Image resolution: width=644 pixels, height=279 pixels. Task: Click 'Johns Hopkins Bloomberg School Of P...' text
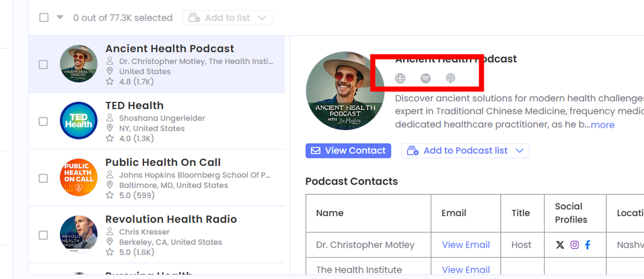[x=195, y=175]
